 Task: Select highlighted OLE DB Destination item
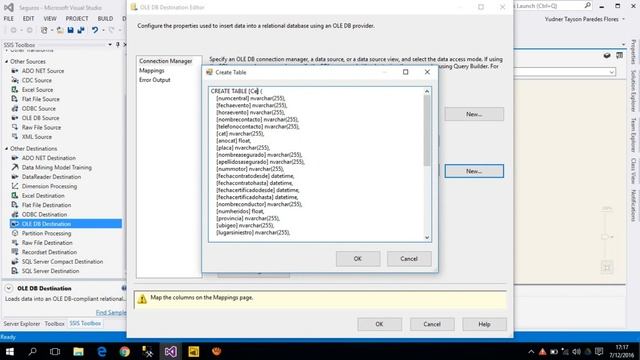point(66,224)
